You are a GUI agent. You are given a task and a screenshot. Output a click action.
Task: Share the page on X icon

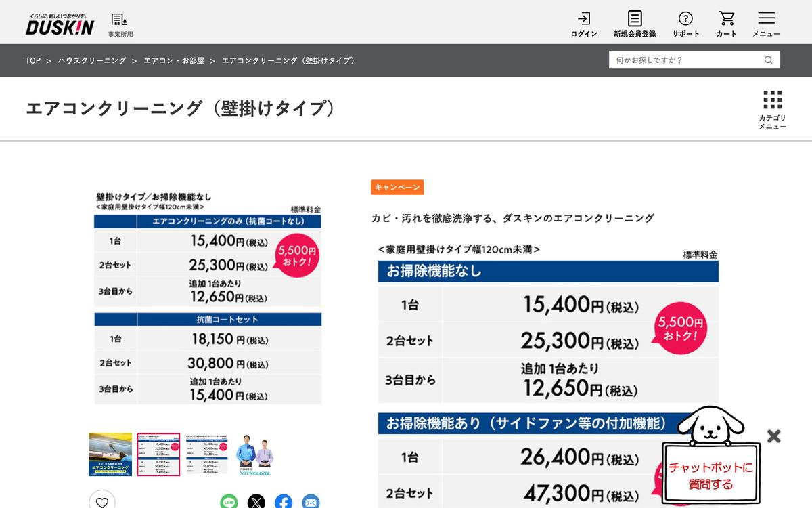tap(256, 502)
